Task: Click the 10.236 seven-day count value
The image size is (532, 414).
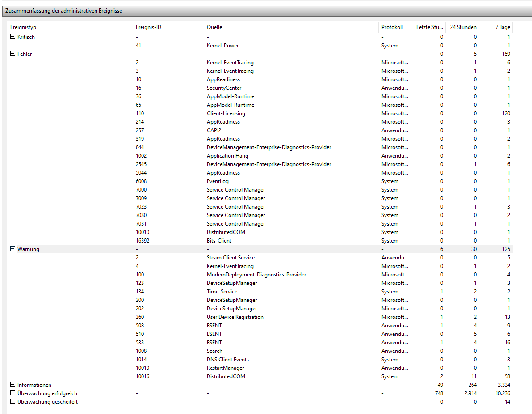Action: [x=503, y=393]
